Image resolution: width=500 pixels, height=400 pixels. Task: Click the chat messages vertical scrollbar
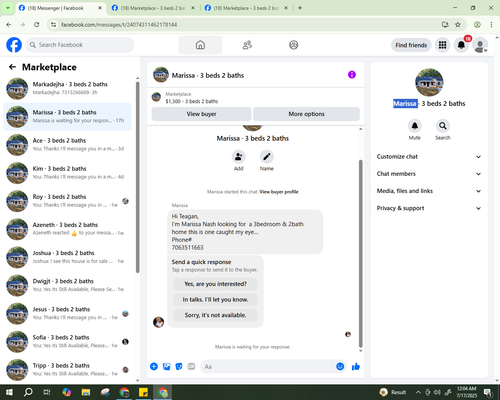(x=360, y=253)
